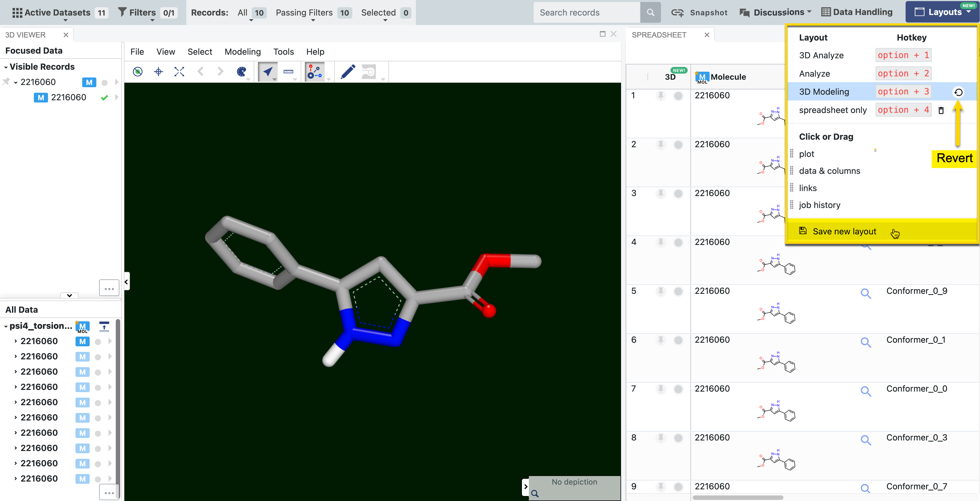The image size is (980, 501).
Task: Expand the first 2216060 entry under All Data
Action: 16,341
